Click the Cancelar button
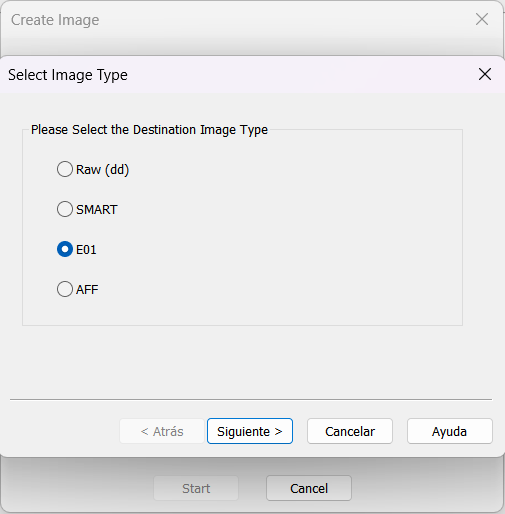Image resolution: width=505 pixels, height=514 pixels. 350,431
